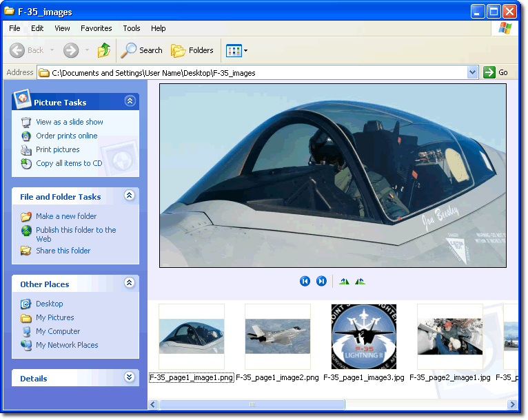The width and height of the screenshot is (528, 420).
Task: Collapse the Picture Tasks panel
Action: tap(130, 101)
